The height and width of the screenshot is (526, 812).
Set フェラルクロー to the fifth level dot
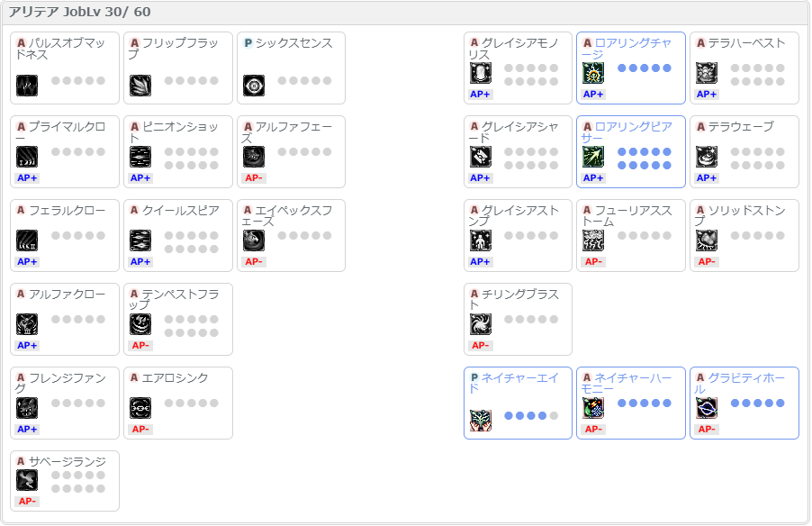tap(101, 236)
